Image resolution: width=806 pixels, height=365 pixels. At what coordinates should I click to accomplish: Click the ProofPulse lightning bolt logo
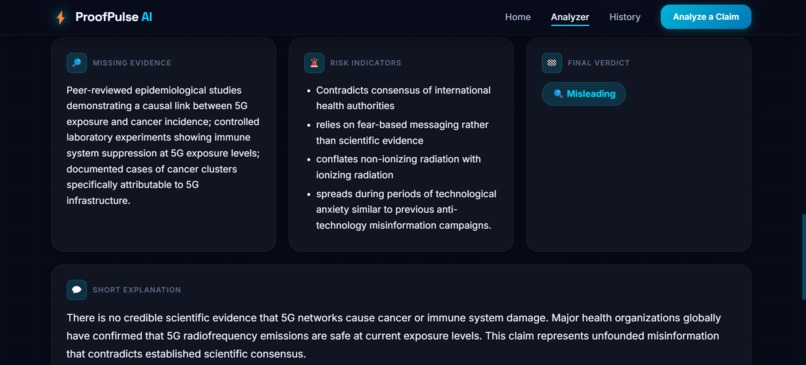(x=61, y=17)
